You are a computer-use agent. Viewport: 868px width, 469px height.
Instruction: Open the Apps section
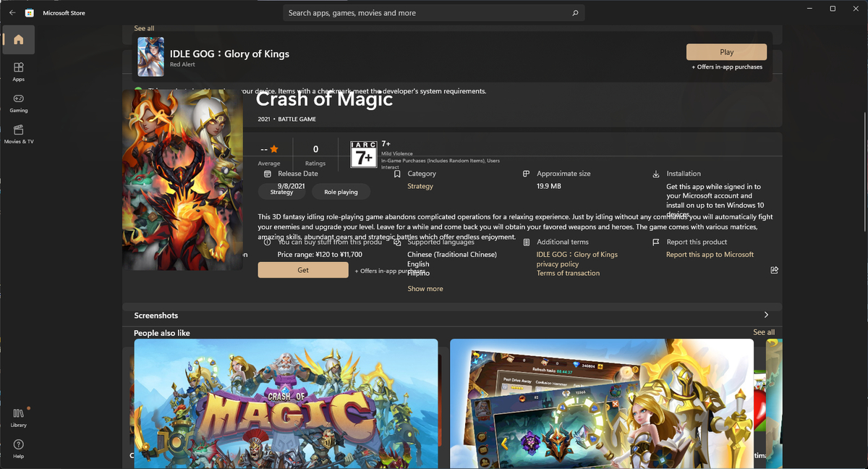(x=19, y=72)
